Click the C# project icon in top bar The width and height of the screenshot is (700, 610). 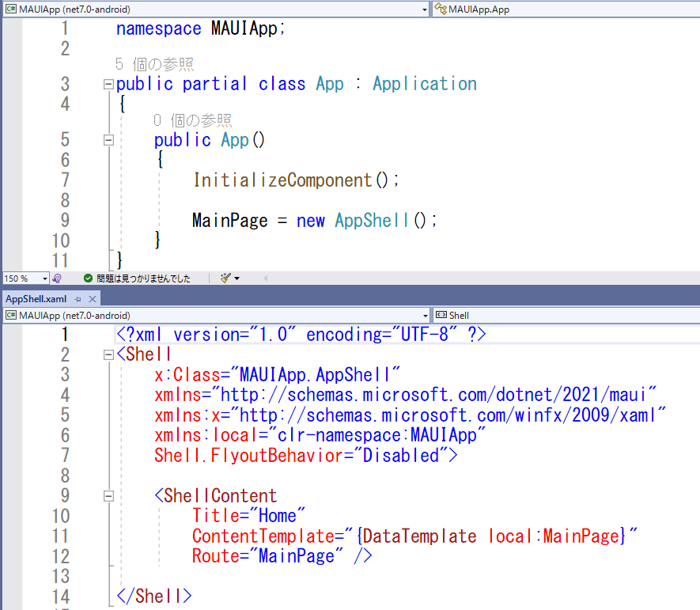pyautogui.click(x=11, y=9)
